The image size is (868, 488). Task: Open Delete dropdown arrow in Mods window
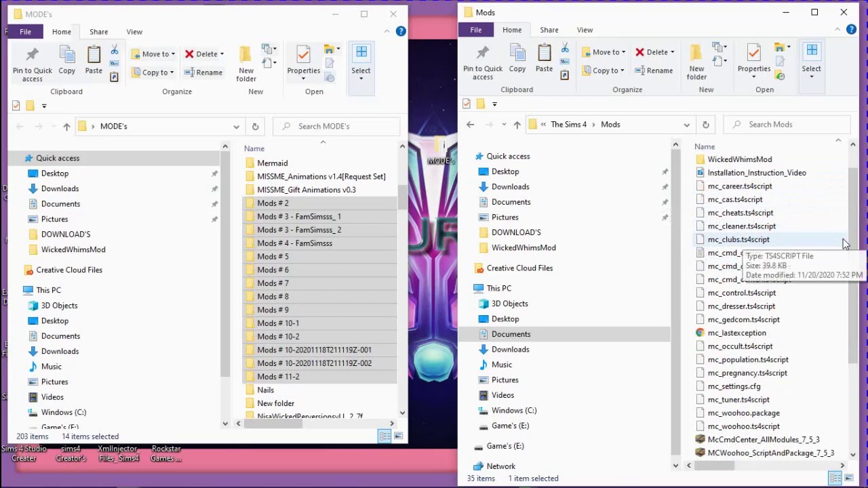coord(672,52)
